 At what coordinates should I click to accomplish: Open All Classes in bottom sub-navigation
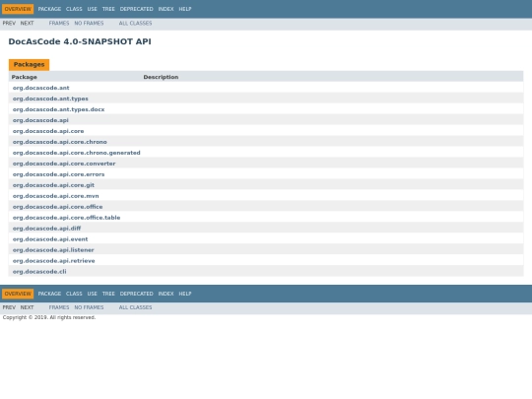point(135,307)
